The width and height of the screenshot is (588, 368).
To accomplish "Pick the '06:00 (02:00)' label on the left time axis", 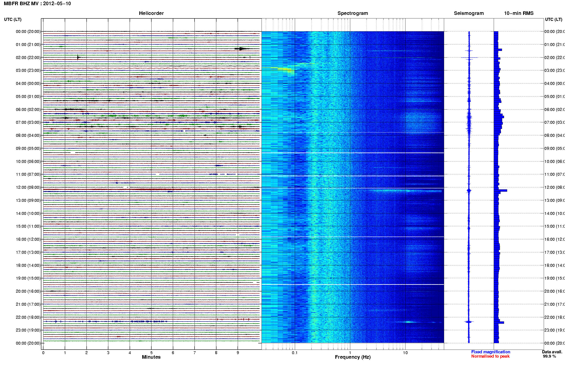I will coord(28,109).
